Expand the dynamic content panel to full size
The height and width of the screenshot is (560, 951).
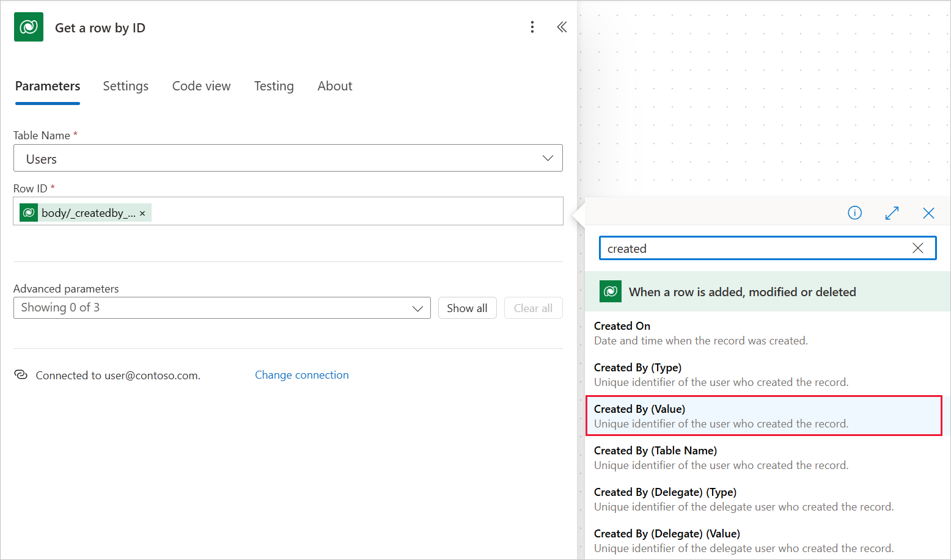pyautogui.click(x=892, y=213)
